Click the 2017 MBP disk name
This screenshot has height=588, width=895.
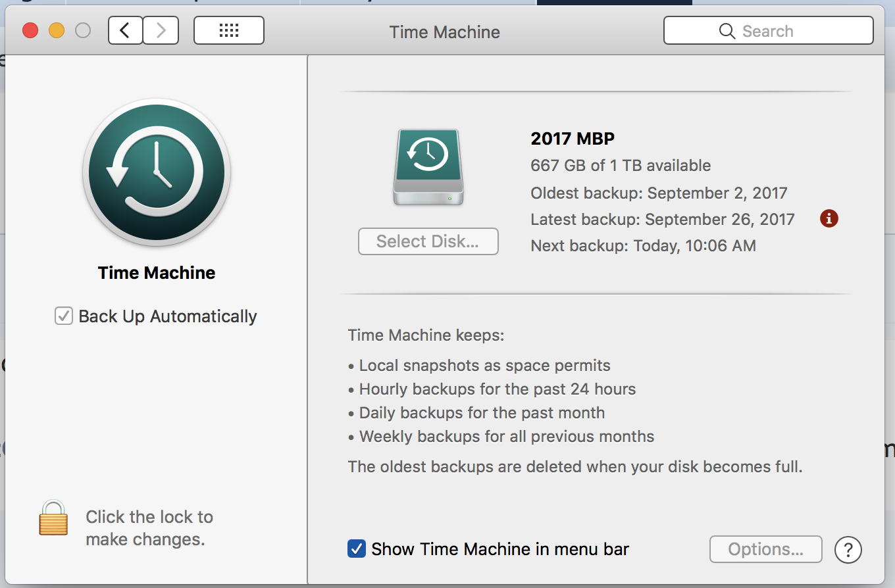573,139
